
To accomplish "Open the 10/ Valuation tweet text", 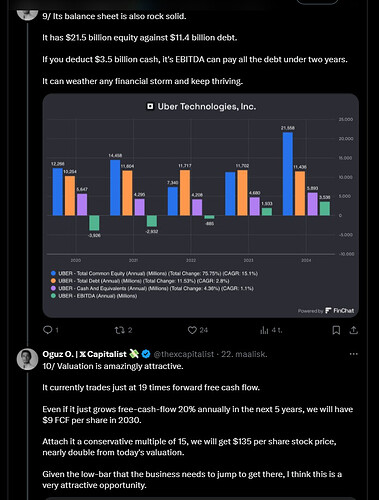I will click(113, 366).
